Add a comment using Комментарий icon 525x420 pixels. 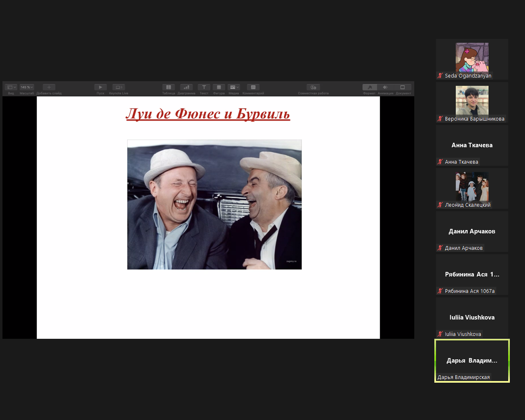click(x=253, y=87)
